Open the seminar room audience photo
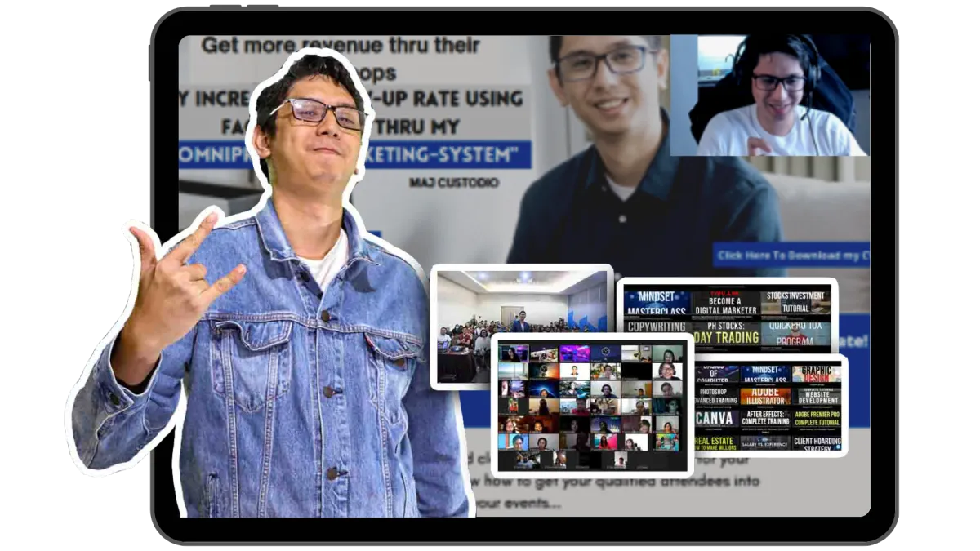980x551 pixels. 521,327
